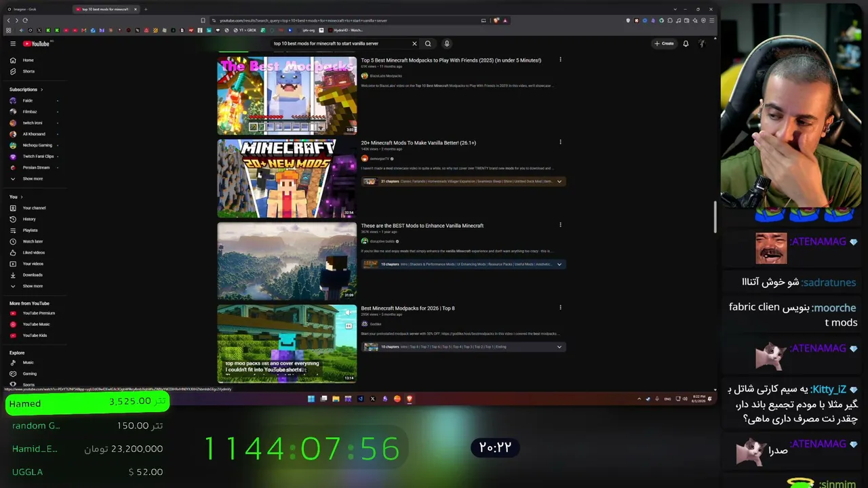The width and height of the screenshot is (868, 488).
Task: Open more options for 'Top 5 Best Minecraft Modpacks' video
Action: [x=560, y=60]
